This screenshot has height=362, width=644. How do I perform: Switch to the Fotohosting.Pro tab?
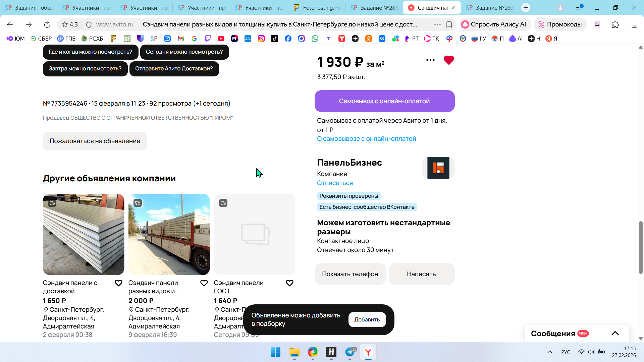pos(317,7)
